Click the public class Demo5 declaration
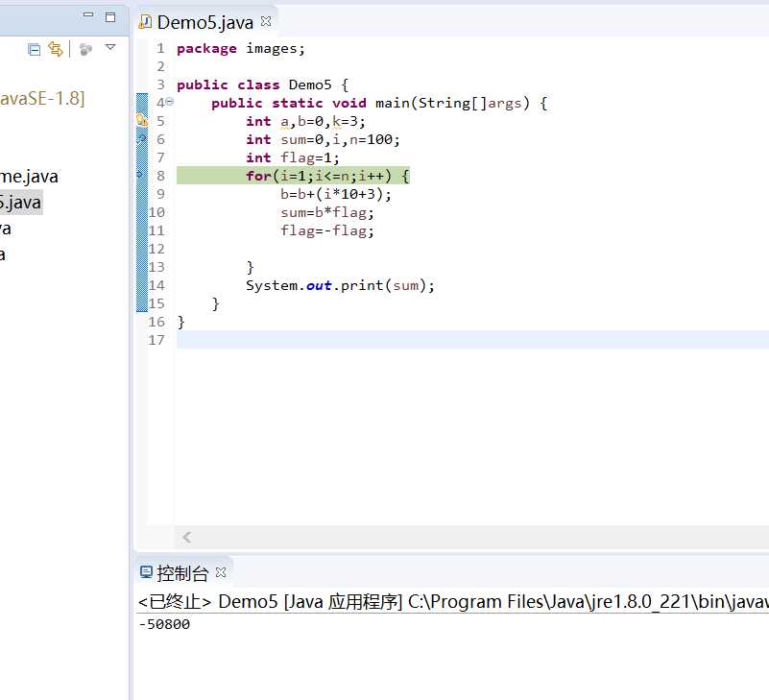The image size is (769, 700). [263, 84]
